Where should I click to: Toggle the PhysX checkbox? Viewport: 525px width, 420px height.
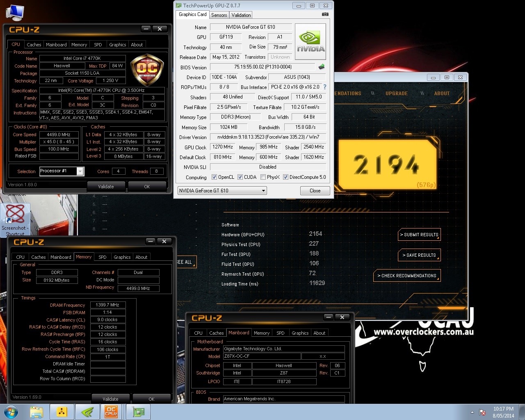tap(263, 177)
